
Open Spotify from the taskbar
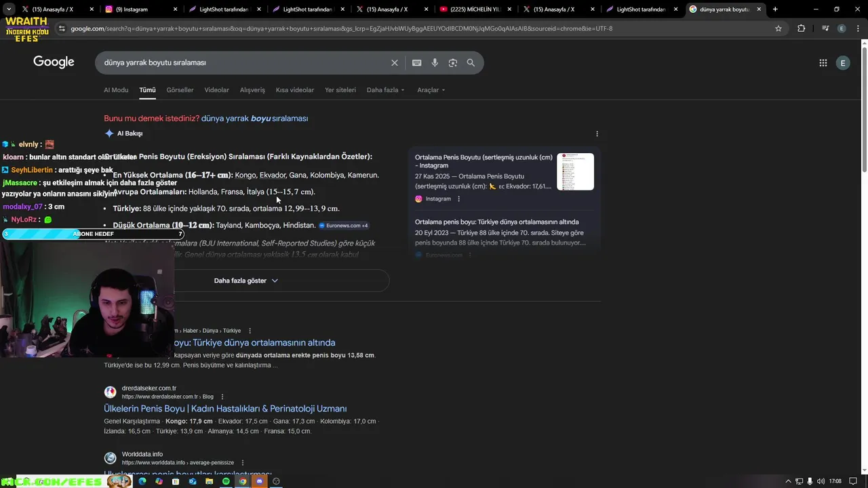(x=226, y=481)
